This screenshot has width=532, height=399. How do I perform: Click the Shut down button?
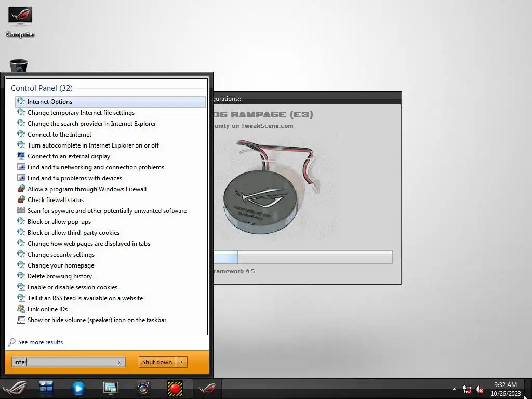click(157, 362)
